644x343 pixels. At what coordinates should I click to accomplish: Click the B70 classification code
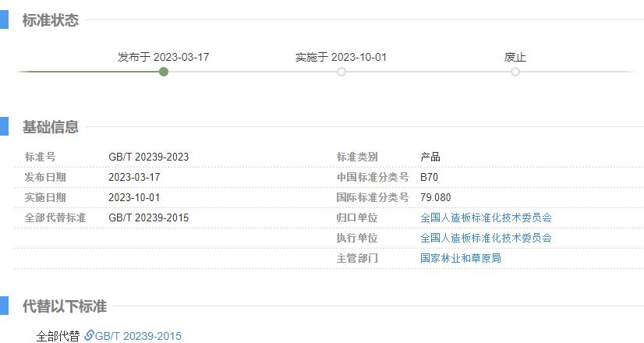429,177
